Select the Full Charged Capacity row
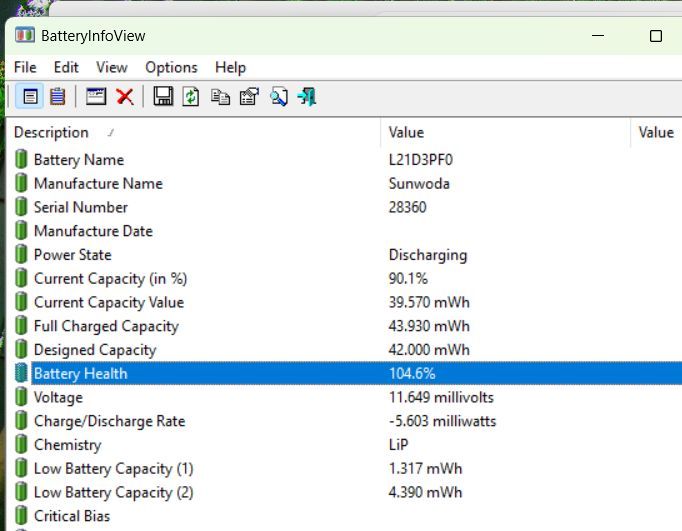Viewport: 682px width, 531px height. click(106, 326)
